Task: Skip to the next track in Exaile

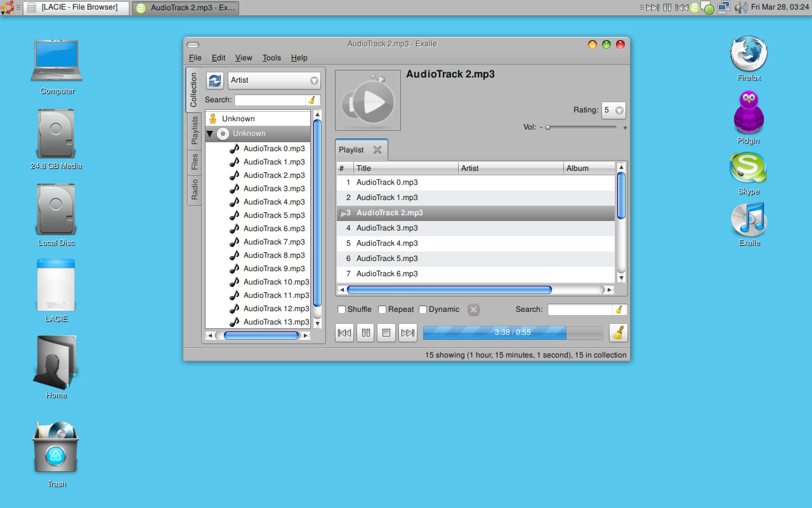Action: pos(408,333)
